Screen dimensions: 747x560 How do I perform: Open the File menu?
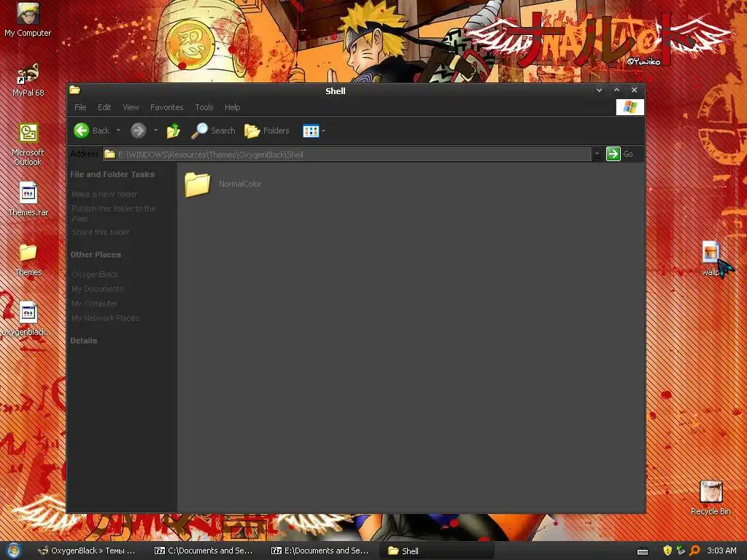(x=80, y=107)
